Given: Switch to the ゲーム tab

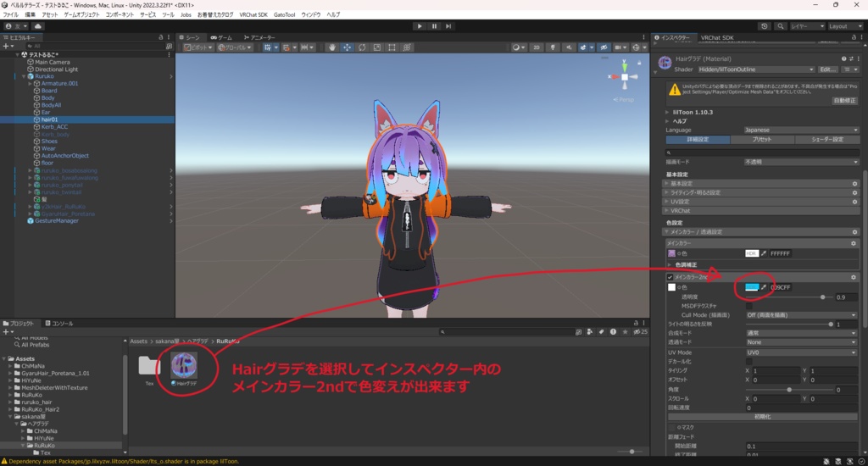Looking at the screenshot, I should (x=221, y=37).
